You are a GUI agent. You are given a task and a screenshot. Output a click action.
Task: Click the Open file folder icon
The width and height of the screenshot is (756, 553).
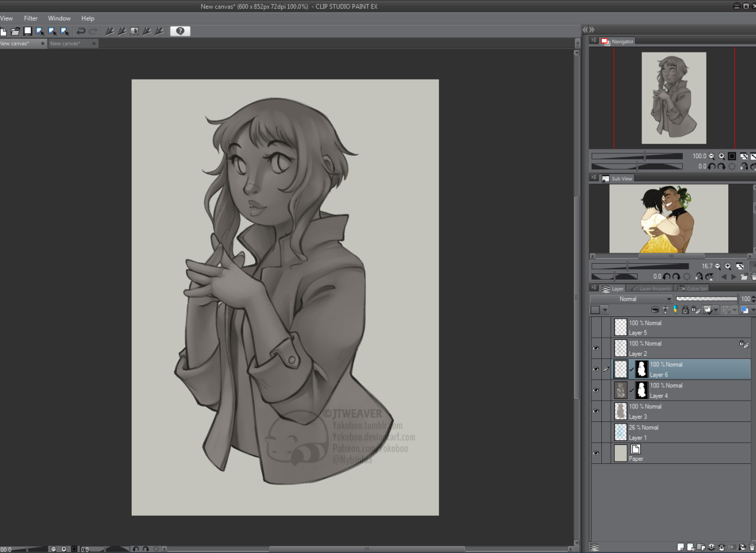(x=15, y=31)
